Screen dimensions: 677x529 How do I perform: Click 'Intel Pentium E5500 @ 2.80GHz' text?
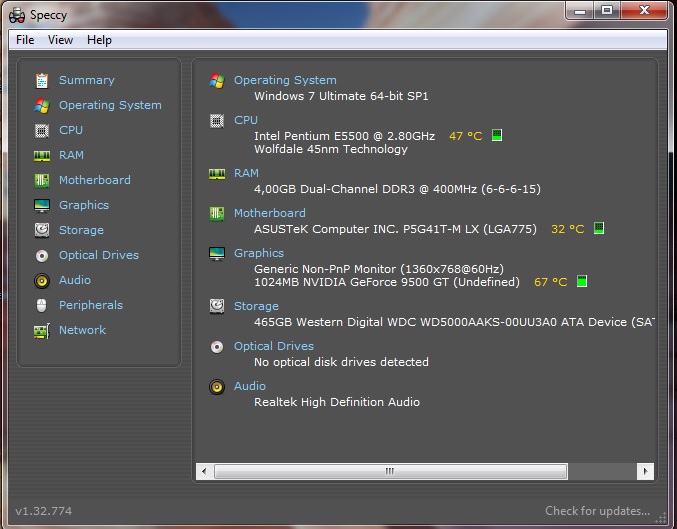point(344,136)
